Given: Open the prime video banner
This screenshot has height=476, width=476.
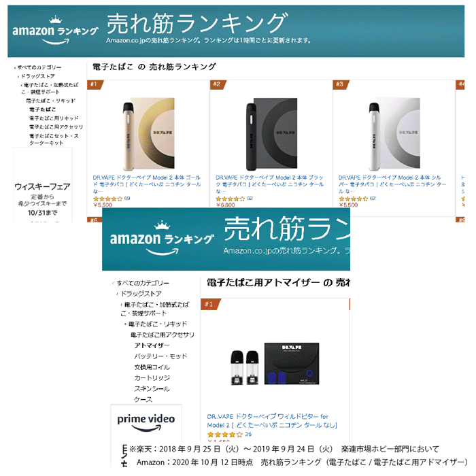Looking at the screenshot, I should click(x=146, y=423).
